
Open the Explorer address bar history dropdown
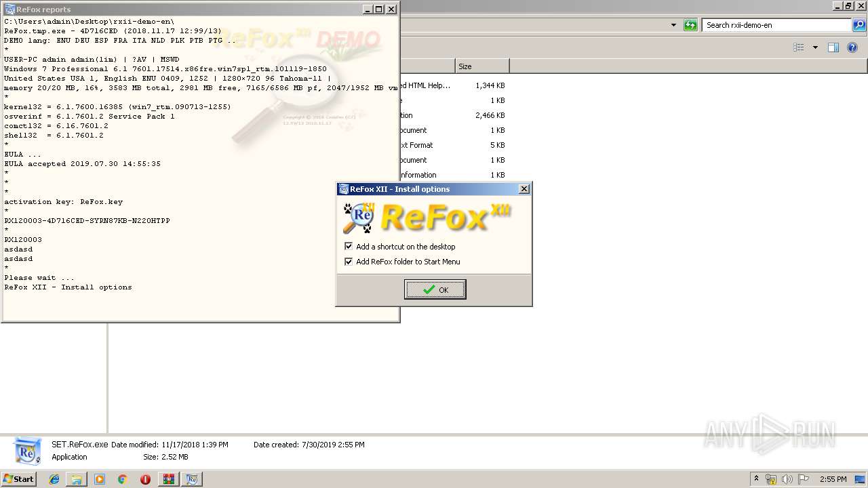tap(673, 25)
